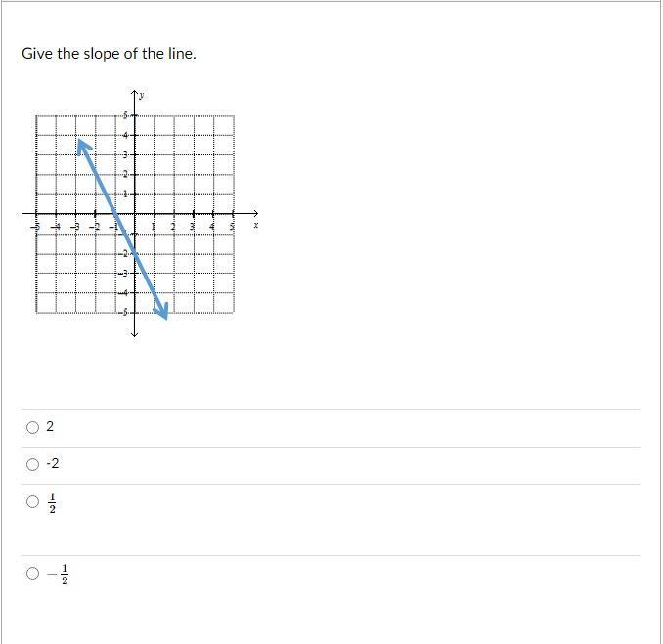
Task: Click the upward arrow tip of y-axis
Action: point(135,93)
